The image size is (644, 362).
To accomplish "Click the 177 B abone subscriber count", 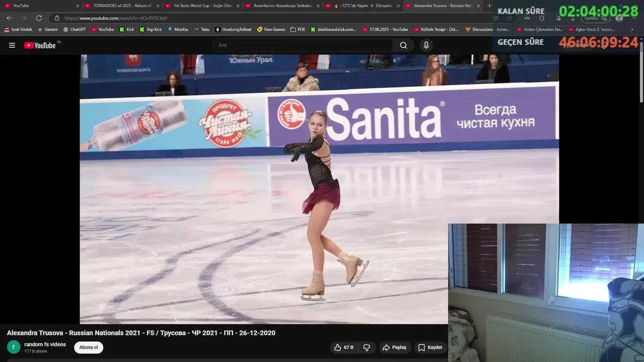I will pyautogui.click(x=36, y=351).
